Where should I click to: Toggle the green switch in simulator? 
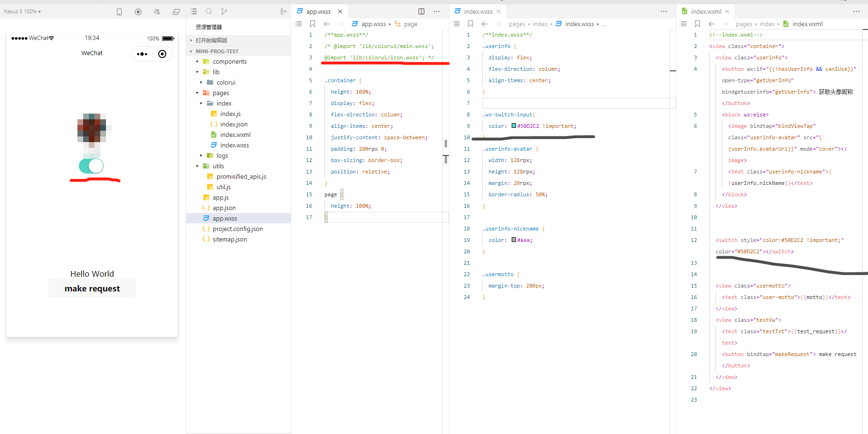pos(91,166)
